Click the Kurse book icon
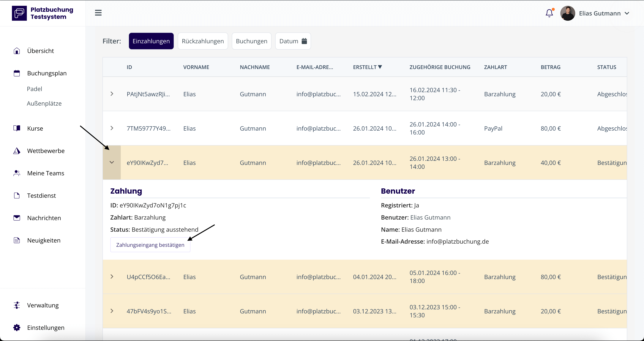The width and height of the screenshot is (644, 341). 17,128
